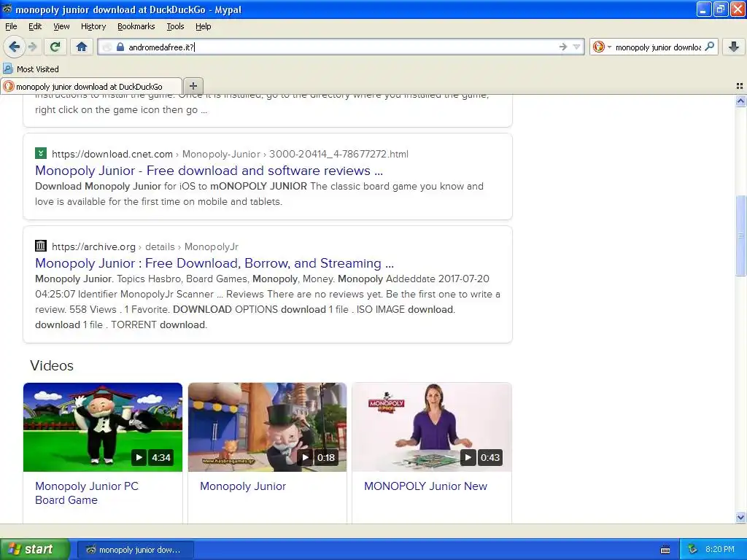
Task: Open MONOPOLY Junior New video title
Action: click(425, 486)
